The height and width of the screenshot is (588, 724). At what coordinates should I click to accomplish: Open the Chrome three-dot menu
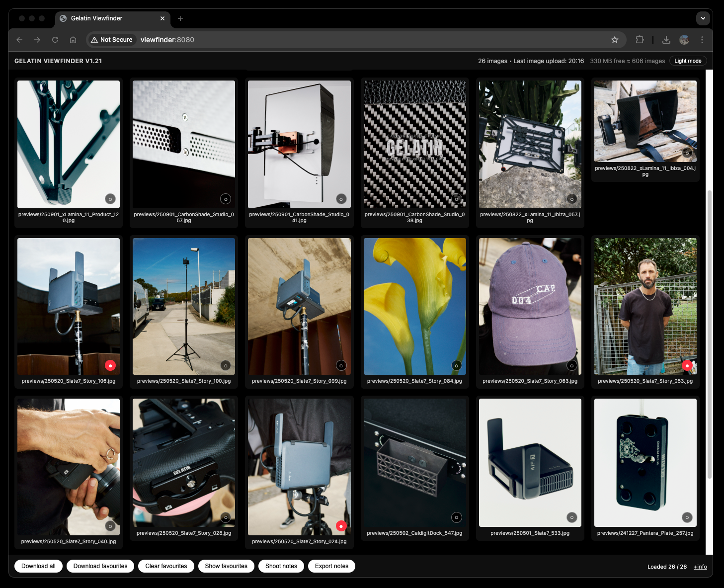[702, 40]
